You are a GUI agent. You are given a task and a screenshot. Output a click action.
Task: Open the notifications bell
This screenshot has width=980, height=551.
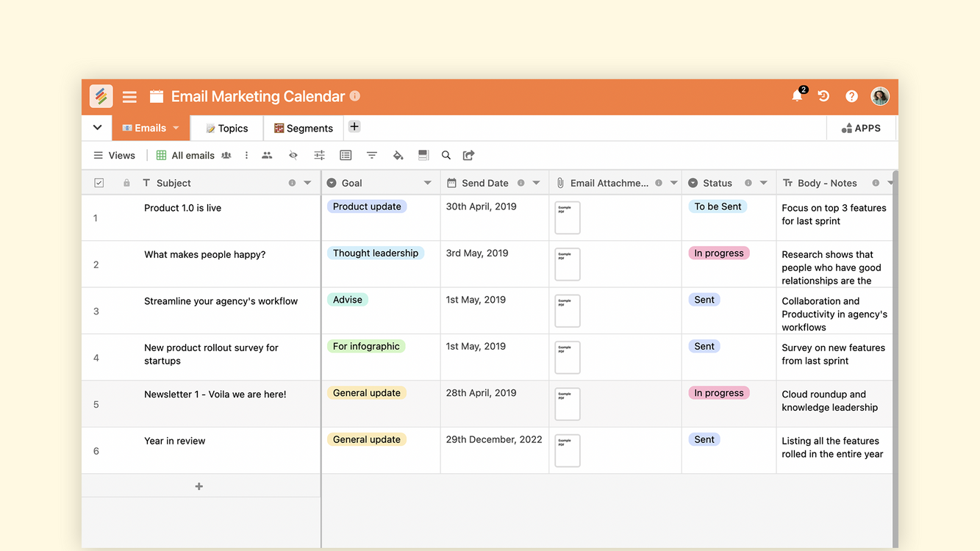(x=797, y=96)
